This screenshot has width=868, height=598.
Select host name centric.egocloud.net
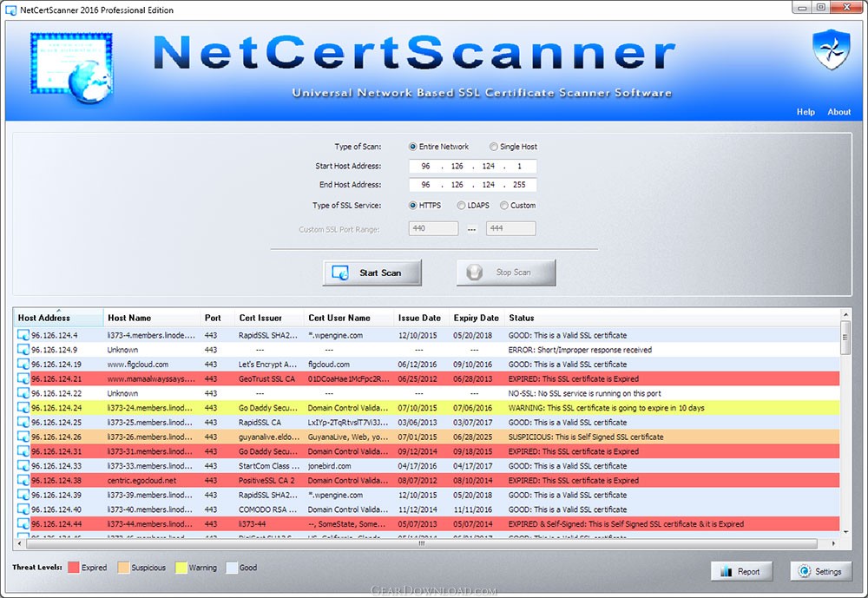tap(141, 481)
